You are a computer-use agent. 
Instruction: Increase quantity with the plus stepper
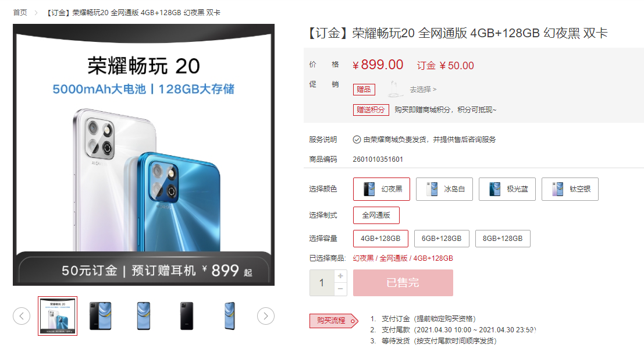pos(340,276)
